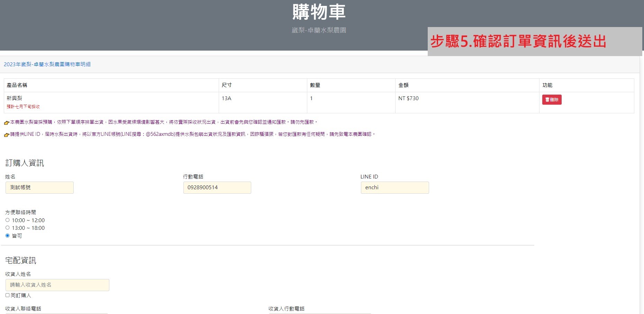Click the 預計七月下旬採收 note
Viewport: 644px width, 314px height.
tap(23, 107)
